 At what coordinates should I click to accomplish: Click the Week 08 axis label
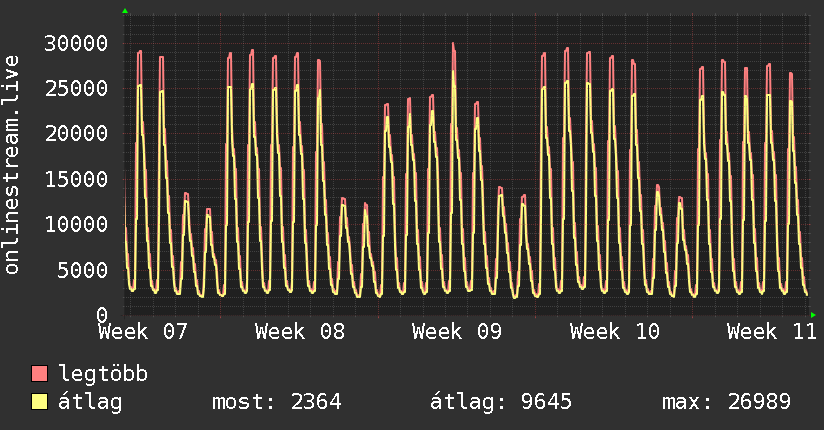click(300, 332)
